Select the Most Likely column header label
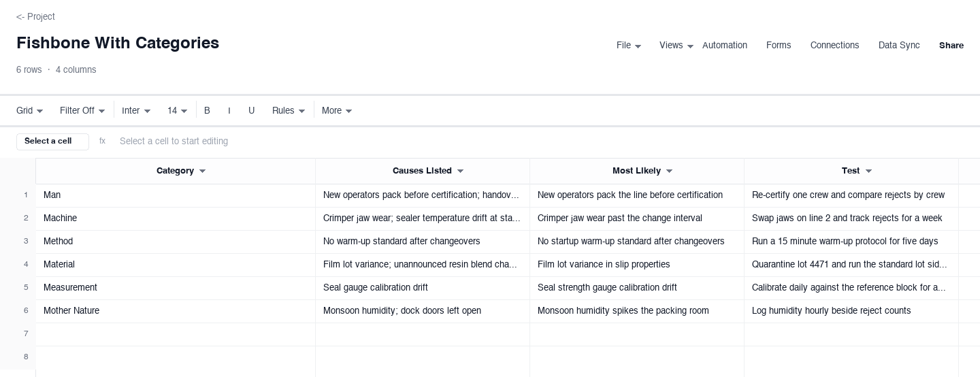This screenshot has width=980, height=377. (636, 171)
